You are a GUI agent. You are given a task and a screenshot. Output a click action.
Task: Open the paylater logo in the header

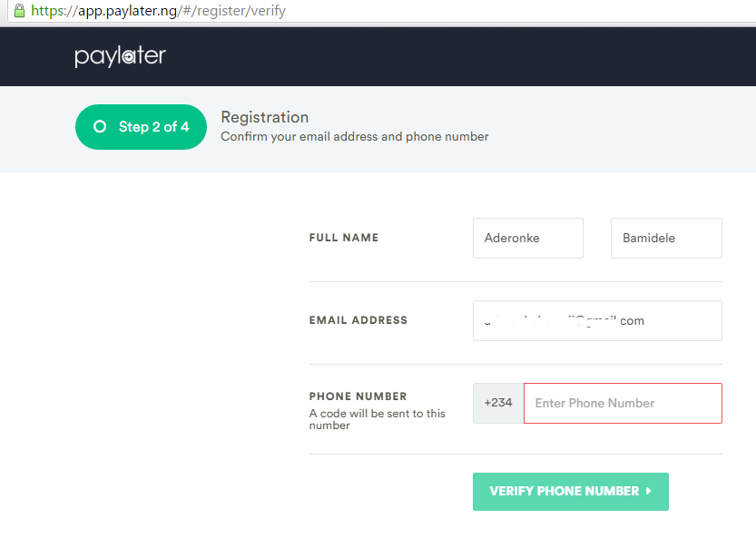[x=121, y=56]
